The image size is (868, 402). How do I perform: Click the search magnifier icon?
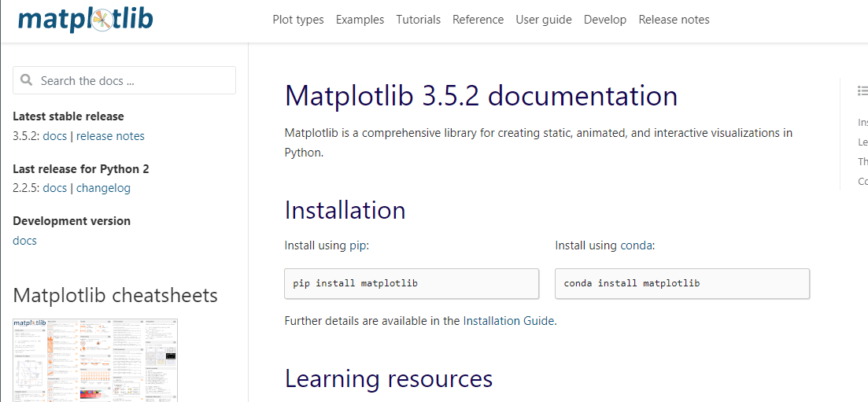tap(27, 80)
